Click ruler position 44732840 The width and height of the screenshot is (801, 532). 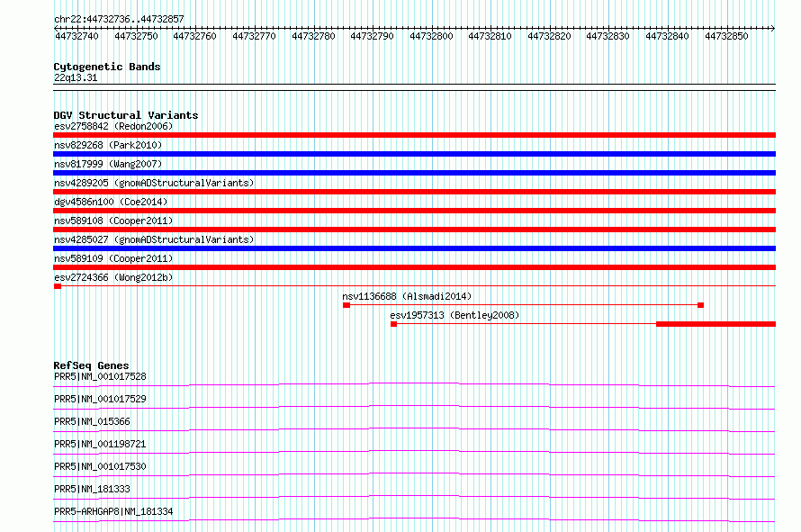(x=667, y=36)
